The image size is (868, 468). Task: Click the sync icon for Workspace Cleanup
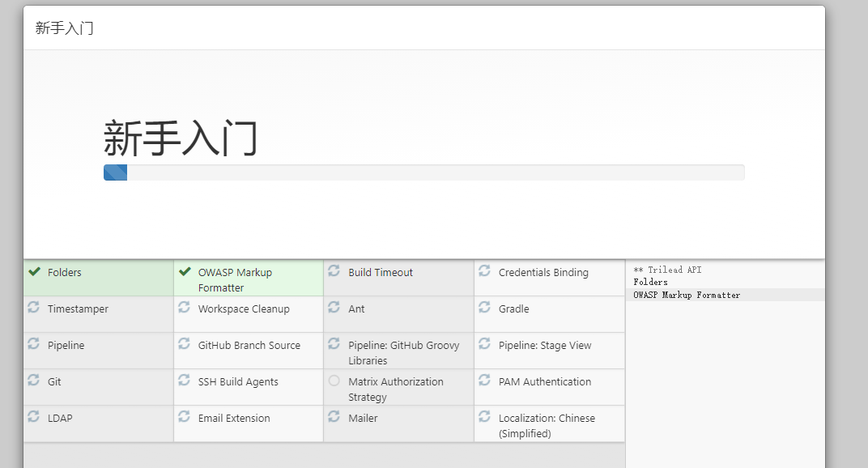(x=185, y=308)
